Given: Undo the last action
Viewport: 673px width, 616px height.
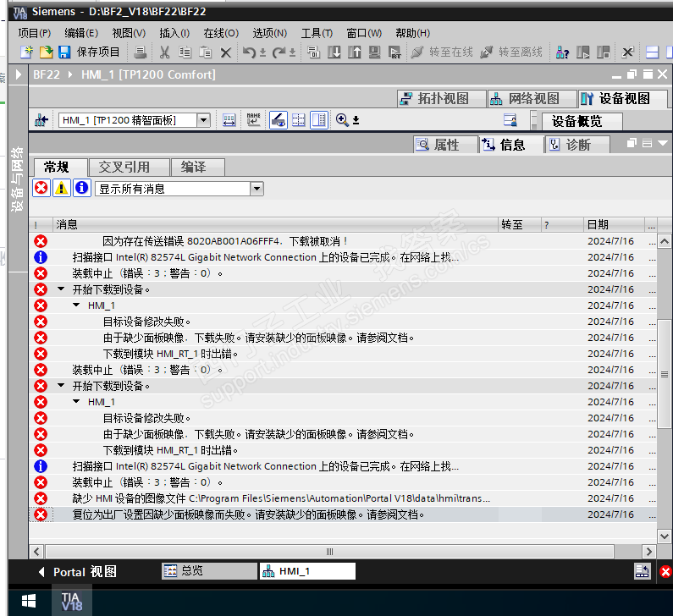Looking at the screenshot, I should pyautogui.click(x=249, y=52).
